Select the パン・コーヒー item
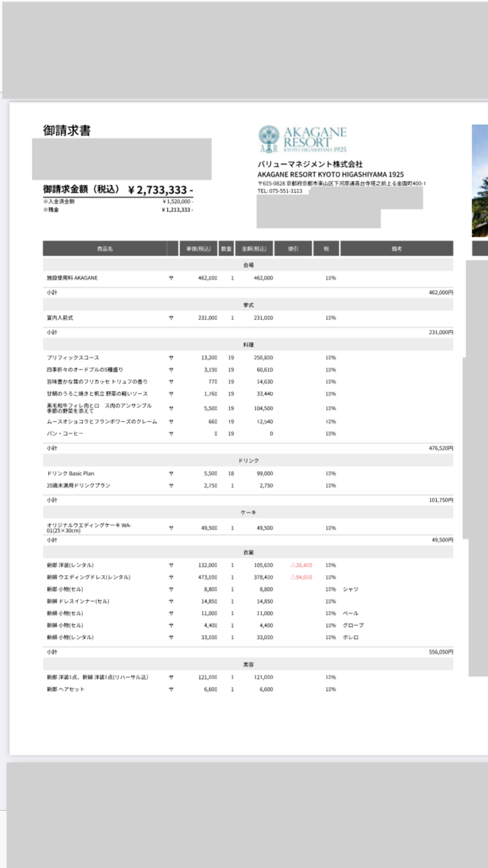Image resolution: width=488 pixels, height=868 pixels. pyautogui.click(x=64, y=433)
